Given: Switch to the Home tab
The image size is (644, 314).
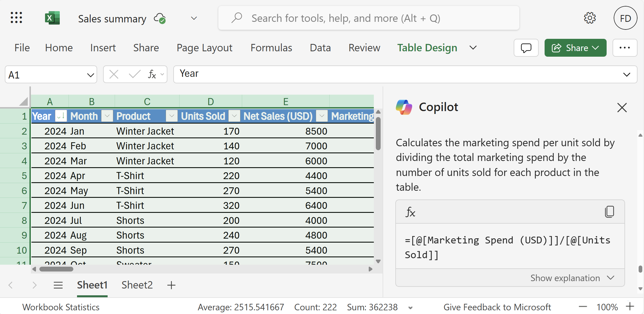Looking at the screenshot, I should point(59,48).
